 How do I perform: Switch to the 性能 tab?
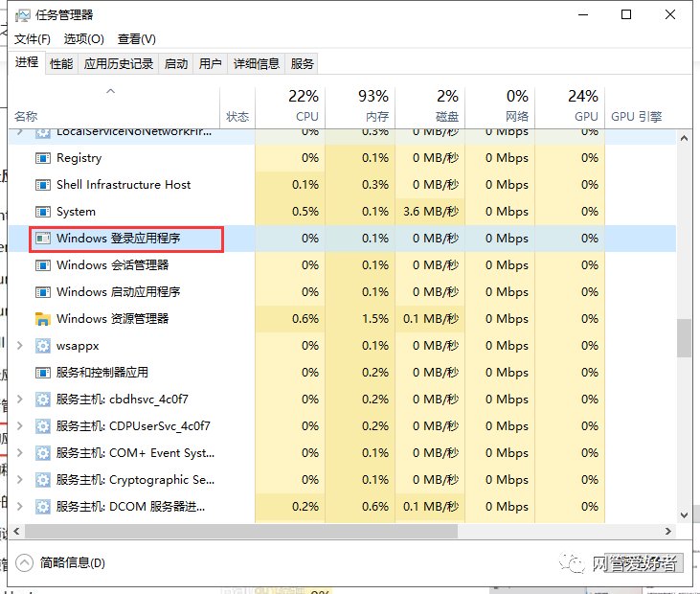[61, 64]
